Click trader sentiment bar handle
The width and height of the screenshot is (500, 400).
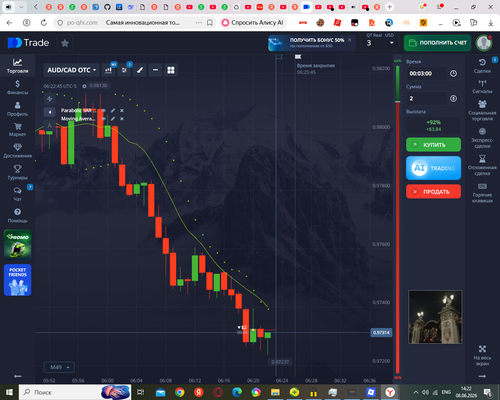397,101
